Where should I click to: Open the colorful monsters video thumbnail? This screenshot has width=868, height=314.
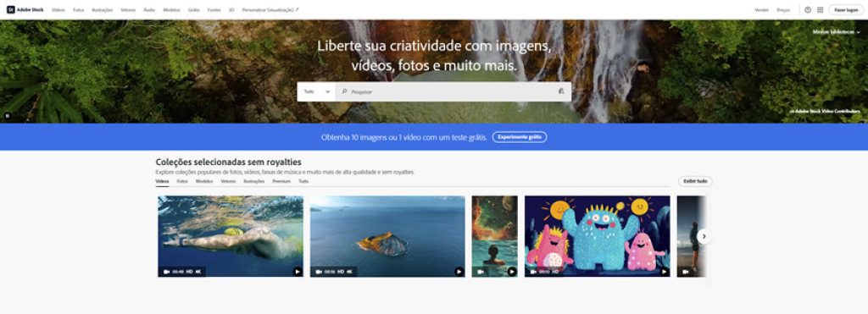(598, 236)
